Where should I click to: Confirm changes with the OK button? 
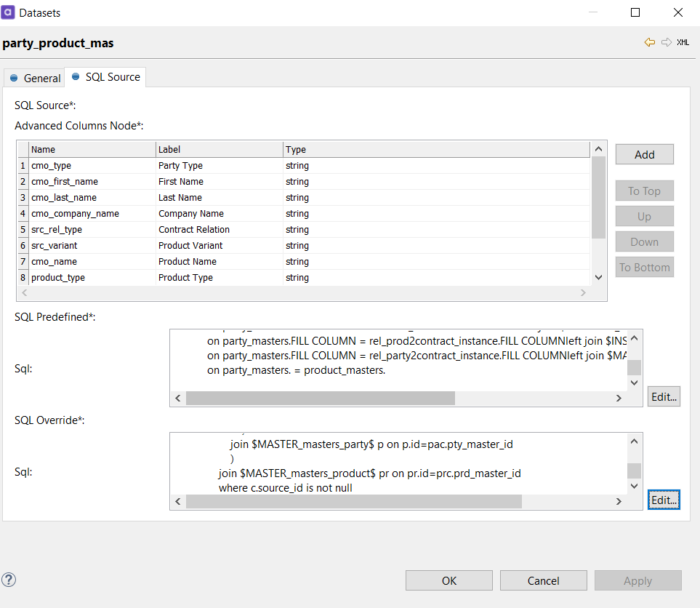(x=448, y=580)
